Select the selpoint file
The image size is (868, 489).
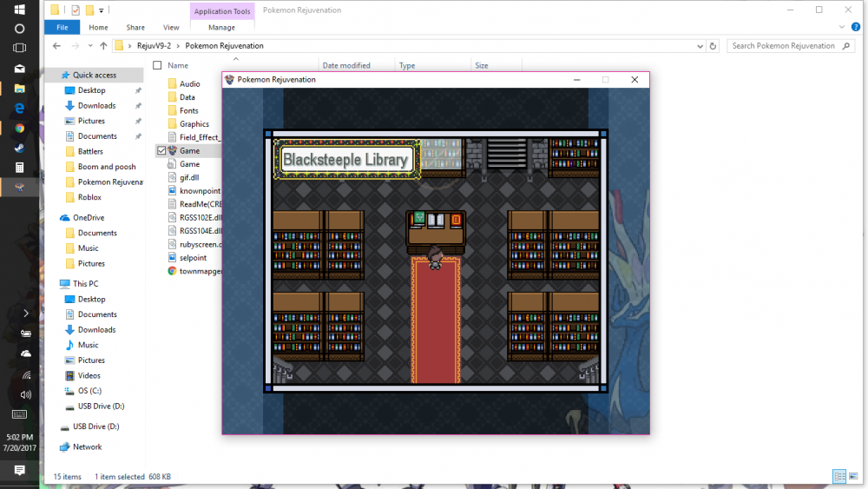pos(193,257)
